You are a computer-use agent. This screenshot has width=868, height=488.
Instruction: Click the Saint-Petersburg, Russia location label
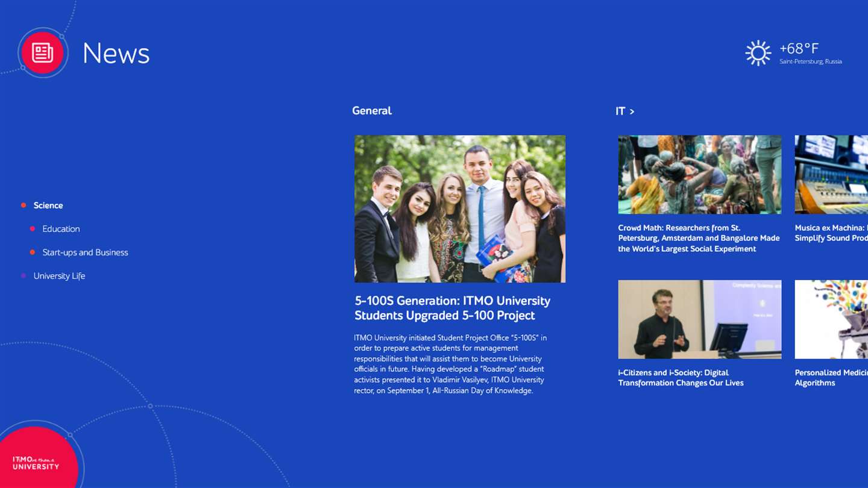810,61
